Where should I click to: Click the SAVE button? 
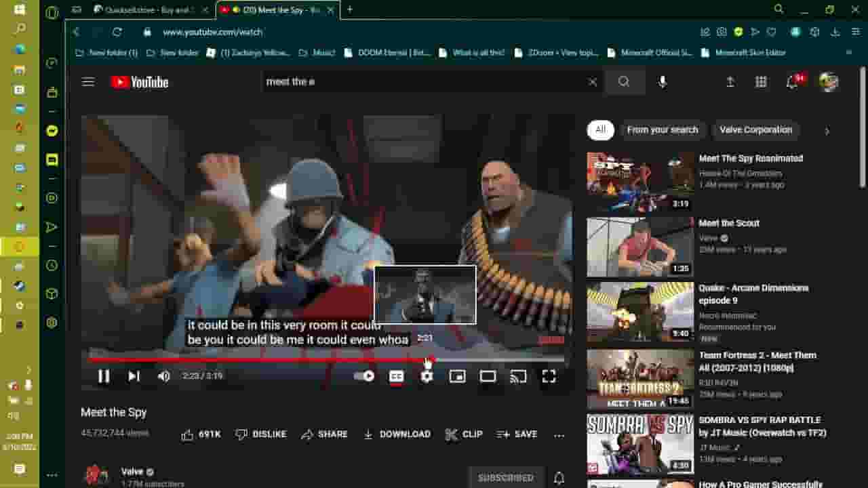click(x=517, y=434)
